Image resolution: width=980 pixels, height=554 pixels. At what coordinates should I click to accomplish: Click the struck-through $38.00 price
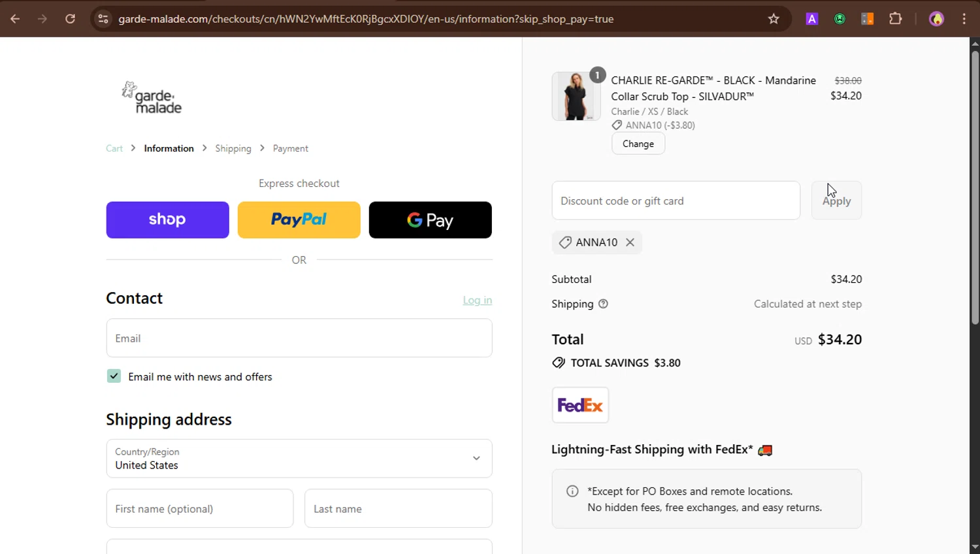pyautogui.click(x=848, y=80)
